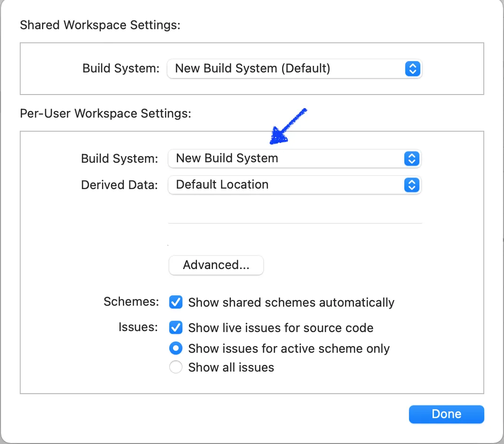Click the Schemes: label
Image resolution: width=504 pixels, height=444 pixels.
(131, 302)
